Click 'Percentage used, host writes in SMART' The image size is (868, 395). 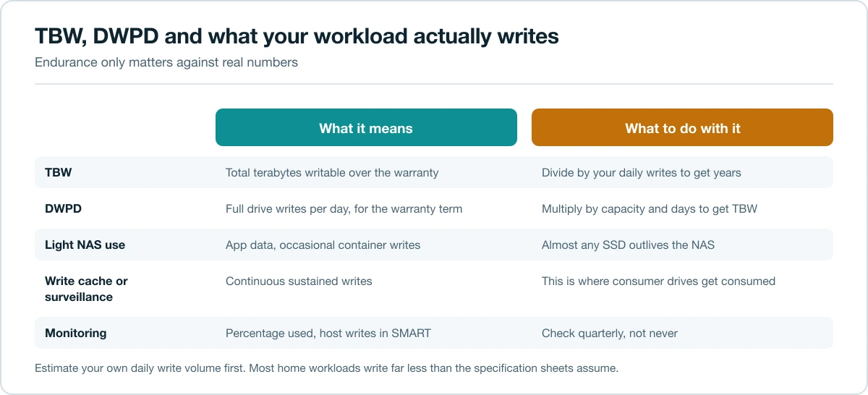(328, 334)
